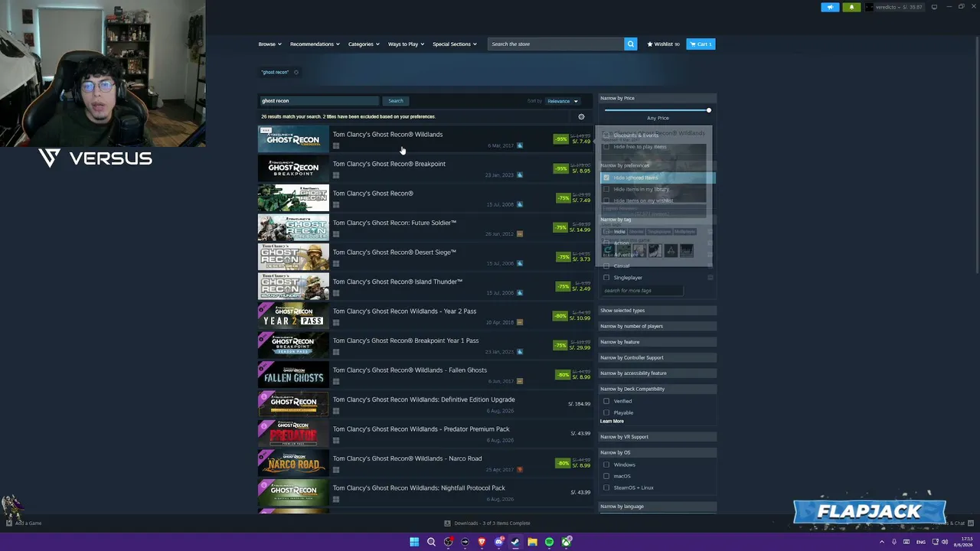Open Ghost Recon Wildlands - Narco Road result
The width and height of the screenshot is (980, 551).
coord(424,463)
